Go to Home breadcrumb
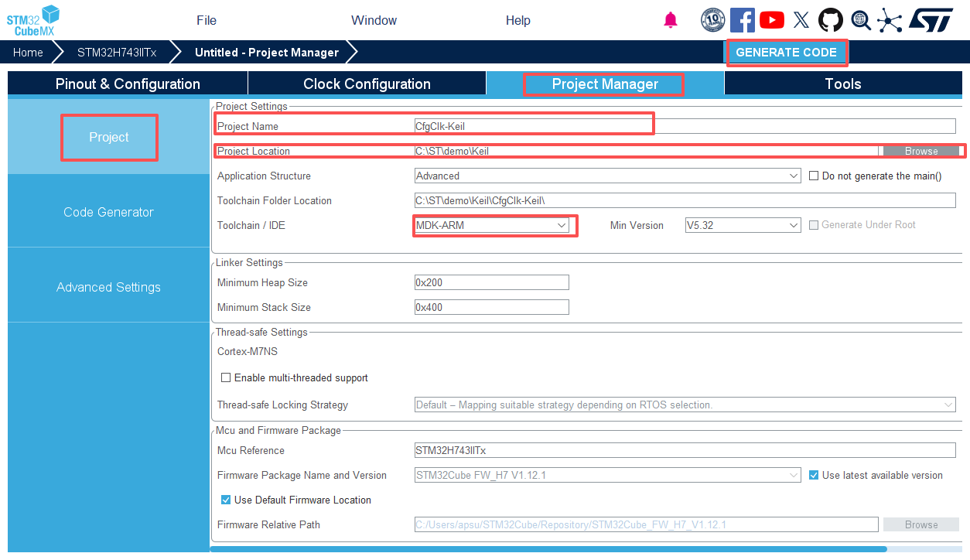The height and width of the screenshot is (560, 970). click(x=28, y=53)
